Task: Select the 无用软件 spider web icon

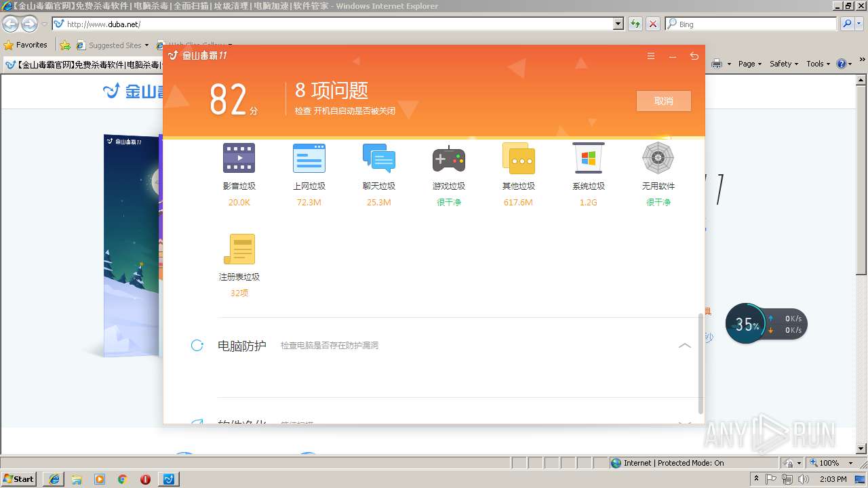Action: coord(658,158)
